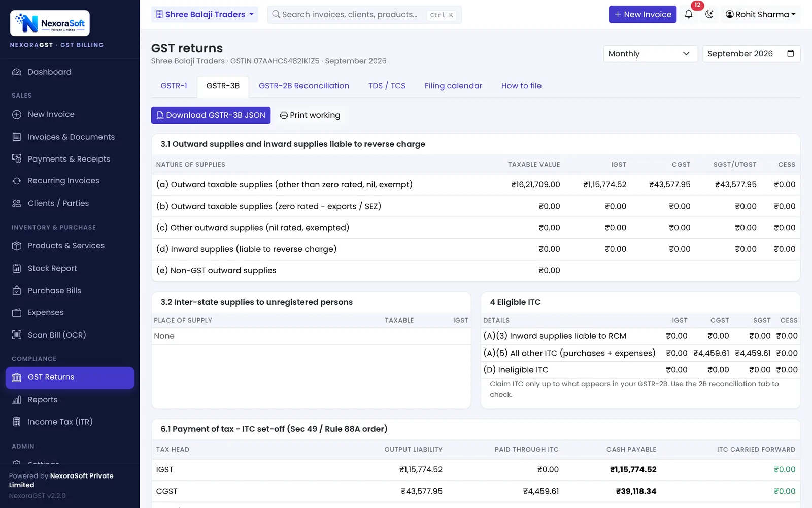The height and width of the screenshot is (508, 812).
Task: Toggle dark mode moon icon
Action: click(x=709, y=14)
